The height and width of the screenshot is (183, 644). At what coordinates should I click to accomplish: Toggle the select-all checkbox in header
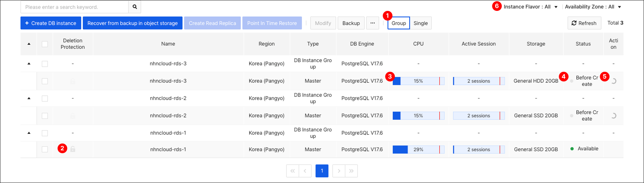click(45, 44)
